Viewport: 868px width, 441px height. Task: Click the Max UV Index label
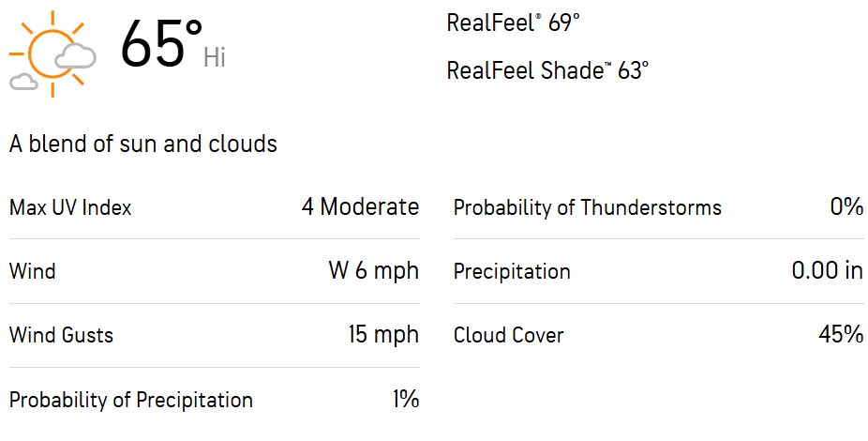pyautogui.click(x=70, y=207)
